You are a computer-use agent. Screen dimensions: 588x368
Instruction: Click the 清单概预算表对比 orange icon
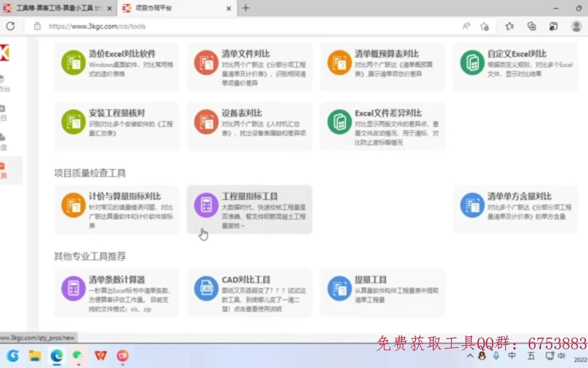[339, 62]
